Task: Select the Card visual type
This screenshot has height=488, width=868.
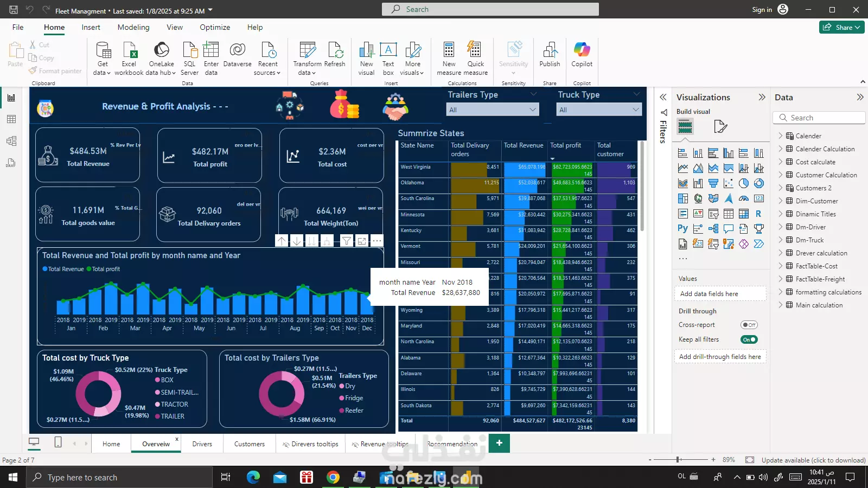Action: [x=759, y=198]
